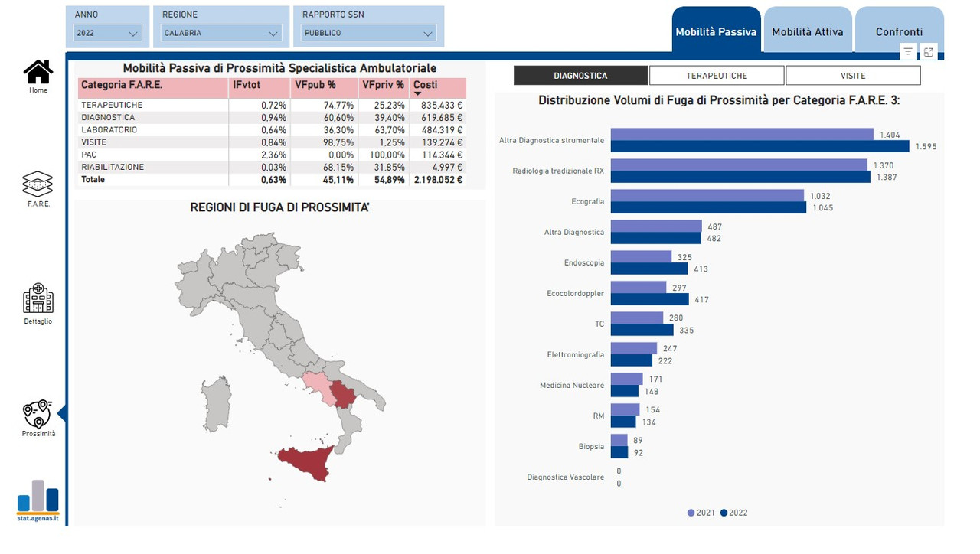
Task: Select the TERAPEUTICHE table row
Action: click(x=272, y=105)
